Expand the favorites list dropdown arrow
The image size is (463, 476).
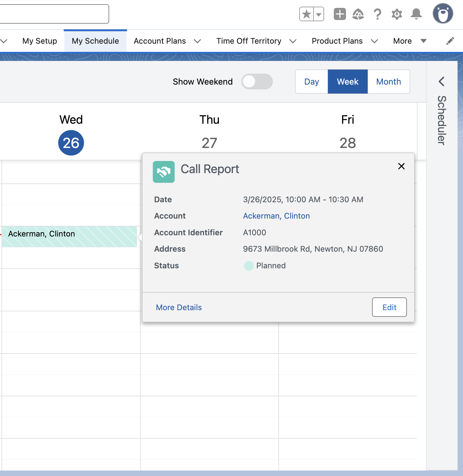pos(319,14)
